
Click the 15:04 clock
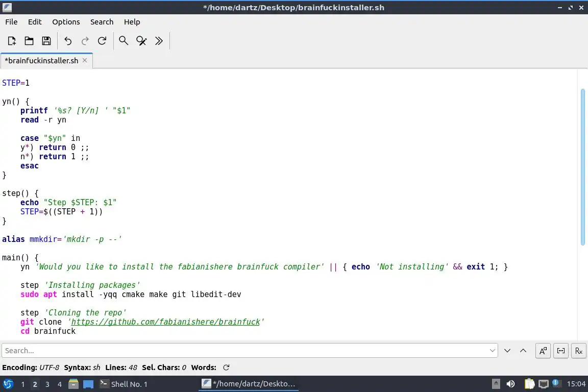[x=576, y=384]
